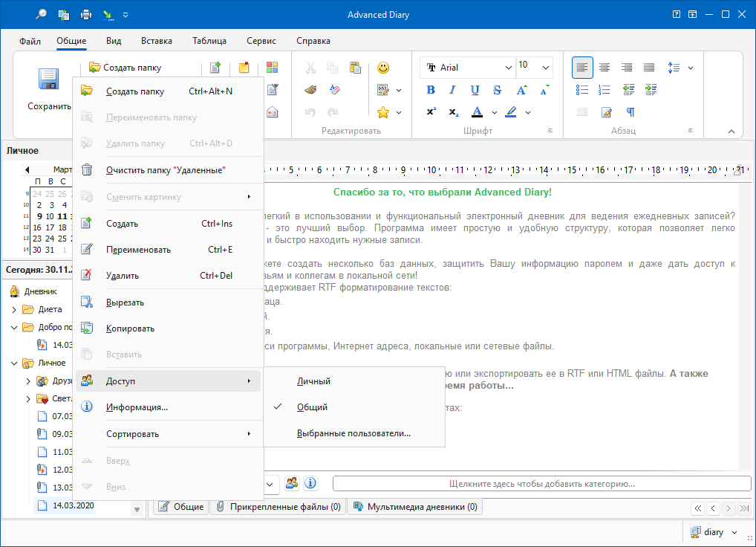The height and width of the screenshot is (547, 756).
Task: Click the numbered list icon
Action: click(604, 90)
